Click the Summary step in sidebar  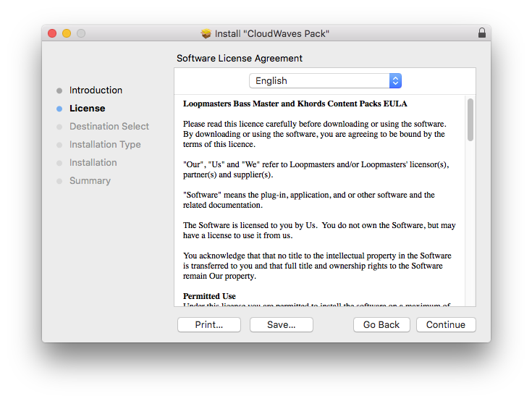coord(90,181)
